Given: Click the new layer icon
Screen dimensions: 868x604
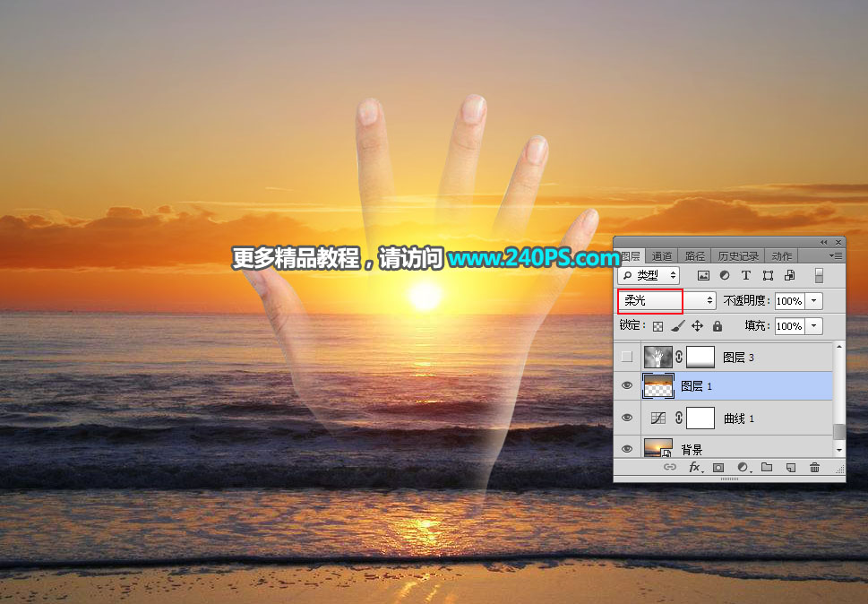Looking at the screenshot, I should pos(790,467).
